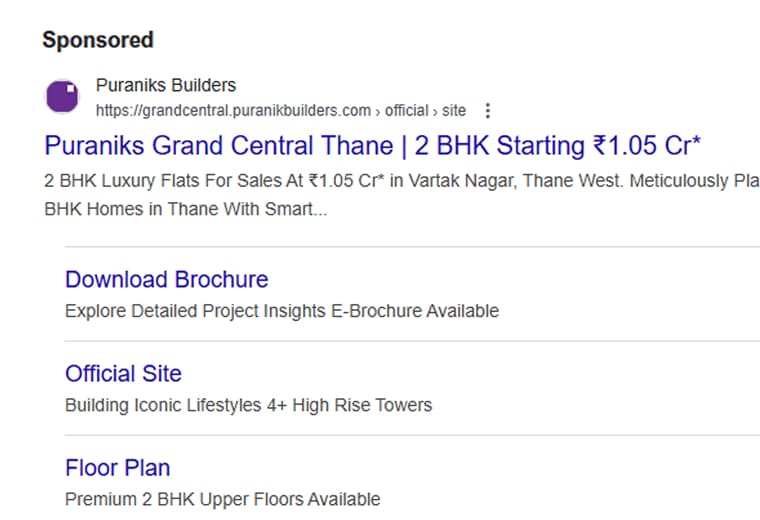Open the Download Brochure sitelink
Viewport: 760px width, 520px height.
(x=167, y=280)
